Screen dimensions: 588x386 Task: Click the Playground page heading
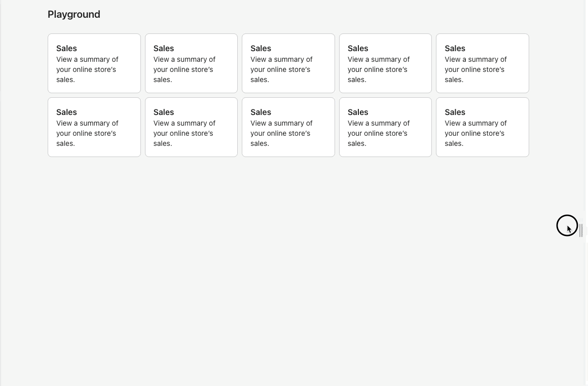click(73, 14)
